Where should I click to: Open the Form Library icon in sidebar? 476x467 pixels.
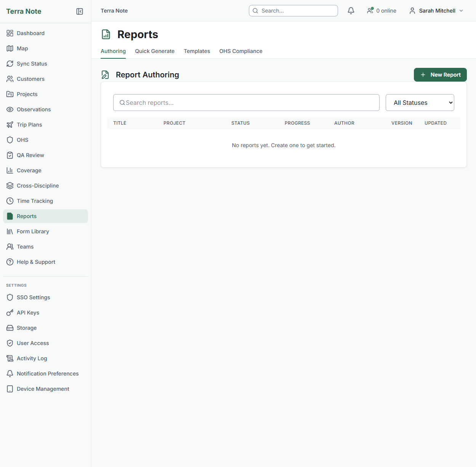point(10,231)
